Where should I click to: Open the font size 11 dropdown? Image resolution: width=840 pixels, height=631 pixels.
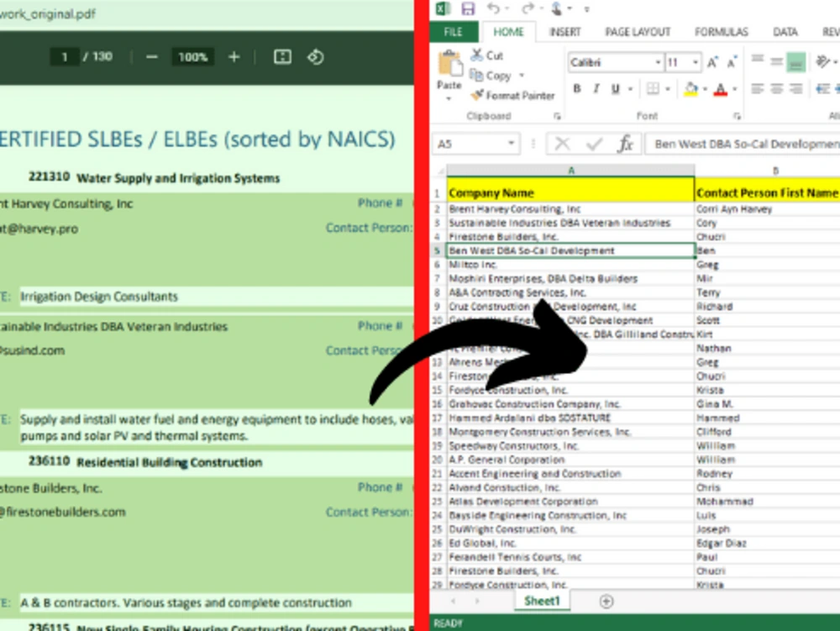[x=695, y=63]
